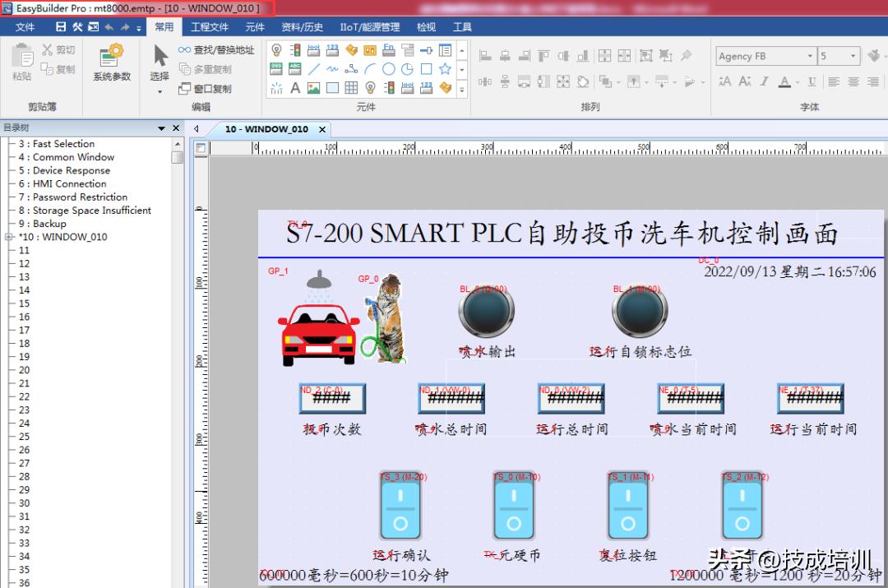Open the 文件 menu
The height and width of the screenshot is (588, 888).
(25, 25)
